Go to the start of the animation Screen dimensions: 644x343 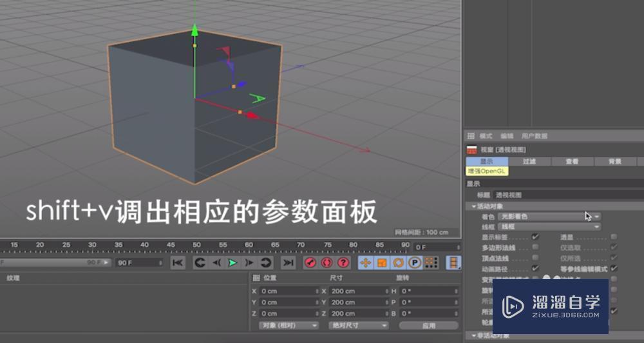coord(178,262)
